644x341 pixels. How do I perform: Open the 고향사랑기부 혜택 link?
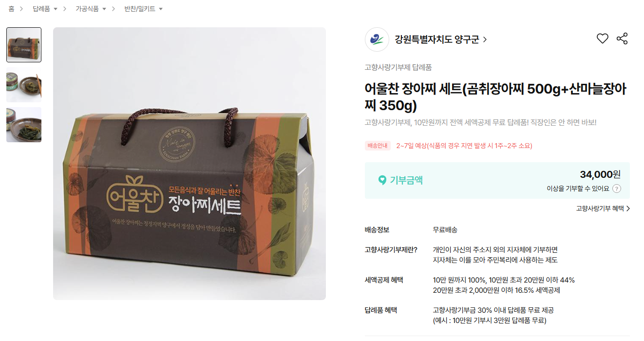(x=600, y=208)
